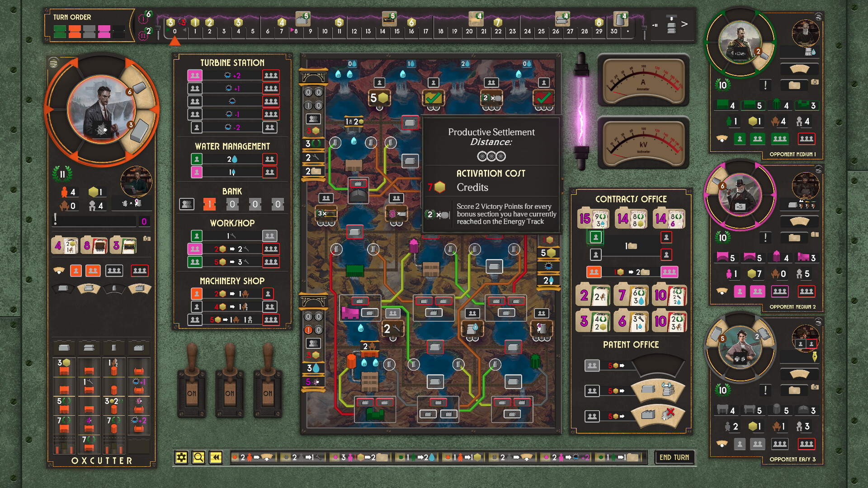Select Water Management one-drop pink worker slot

click(x=197, y=172)
